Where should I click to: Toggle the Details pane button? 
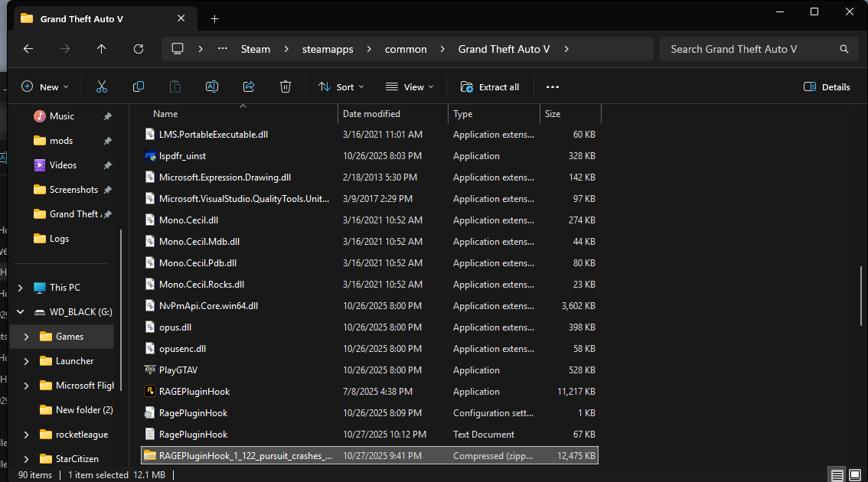tap(827, 87)
